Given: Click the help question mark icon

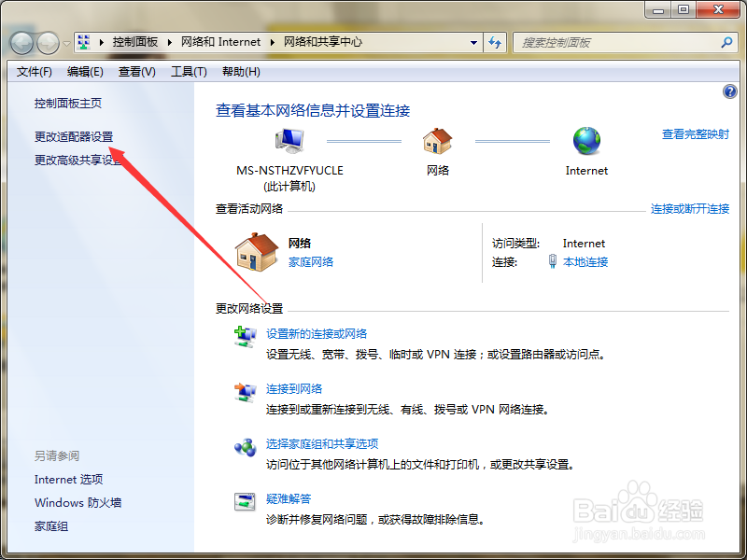Looking at the screenshot, I should pos(729,91).
